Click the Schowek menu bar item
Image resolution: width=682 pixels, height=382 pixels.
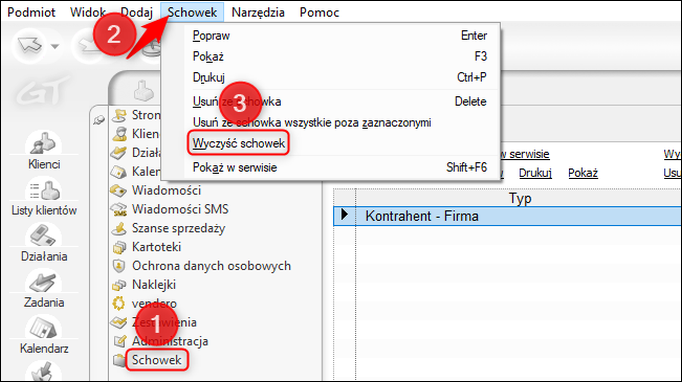click(x=192, y=12)
